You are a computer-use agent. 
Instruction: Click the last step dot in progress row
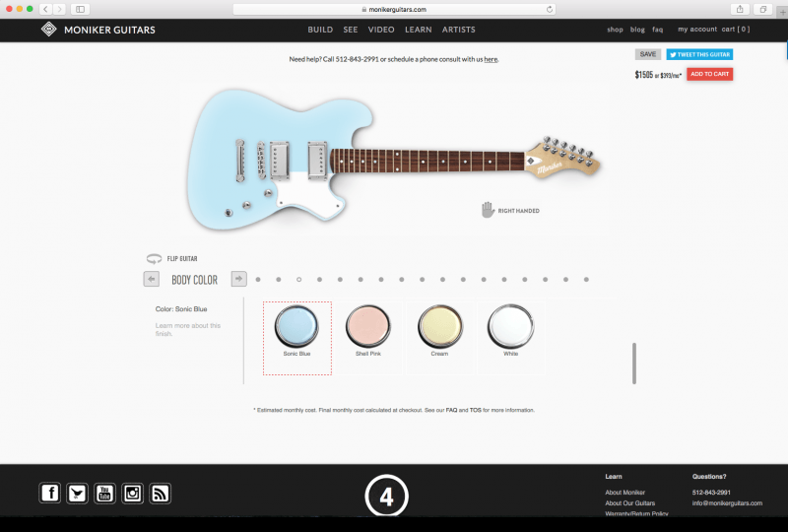click(586, 279)
